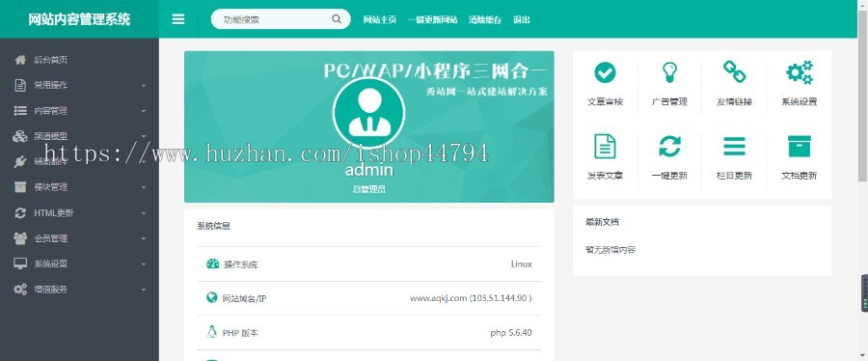Screen dimensions: 868x361
Task: Open quick-panel 系统设置 gears icon
Action: tap(800, 72)
